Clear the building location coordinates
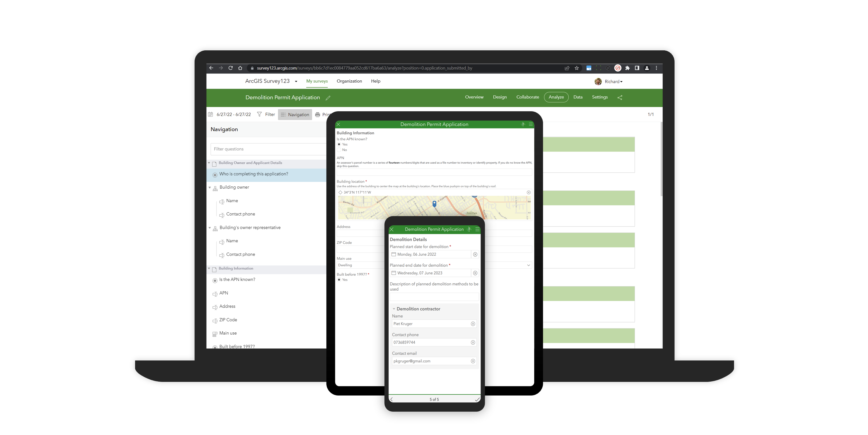This screenshot has height=435, width=868. tap(529, 192)
